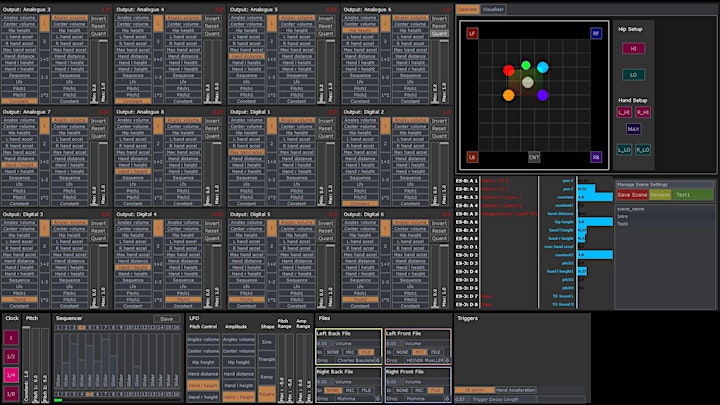Adjust the Constant slider in the Pitch section
This screenshot has height=405, width=720.
pyautogui.click(x=26, y=364)
